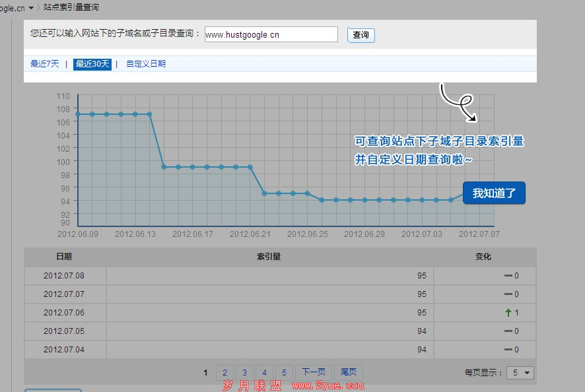
Task: Click the 站点索引量查询 breadcrumb text
Action: [71, 7]
